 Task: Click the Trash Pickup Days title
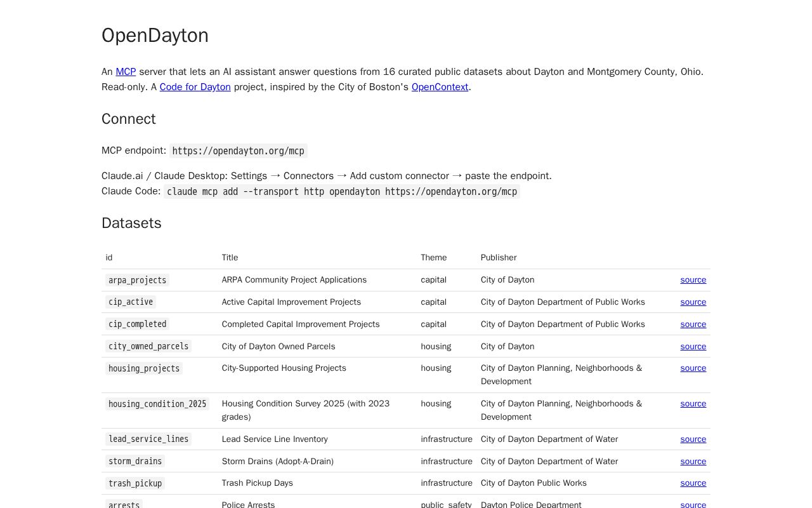click(258, 483)
